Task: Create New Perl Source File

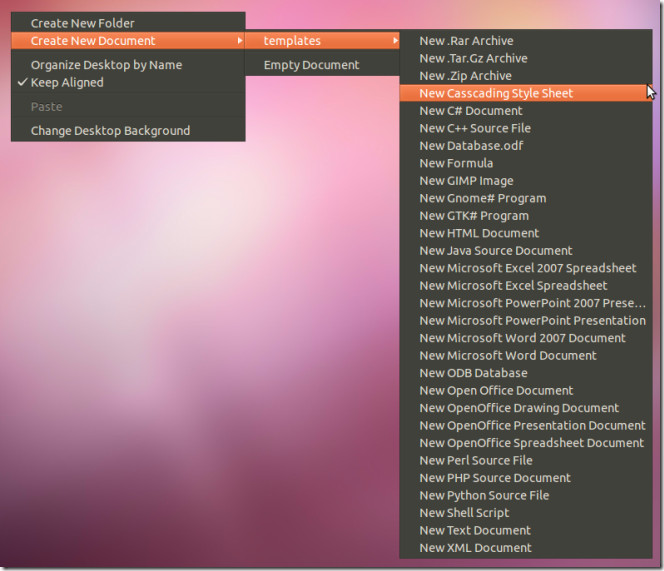Action: click(x=526, y=460)
